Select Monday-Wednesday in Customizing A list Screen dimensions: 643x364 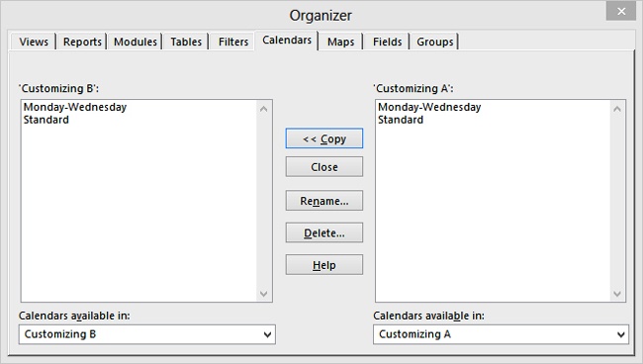coord(429,107)
